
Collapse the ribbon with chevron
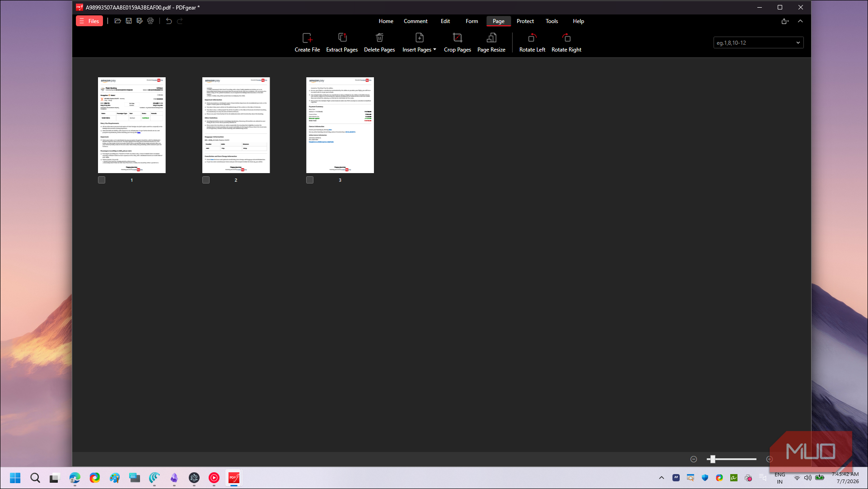click(800, 21)
